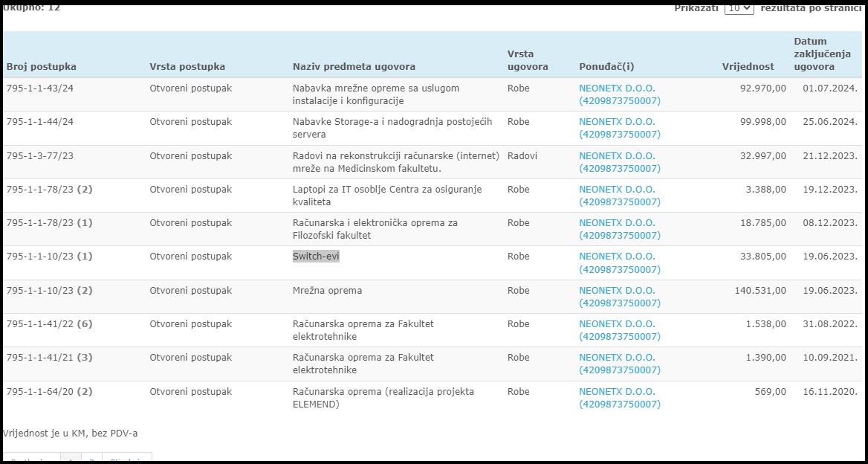Image resolution: width=868 pixels, height=464 pixels.
Task: Click the value 569,00
Action: [x=771, y=392]
